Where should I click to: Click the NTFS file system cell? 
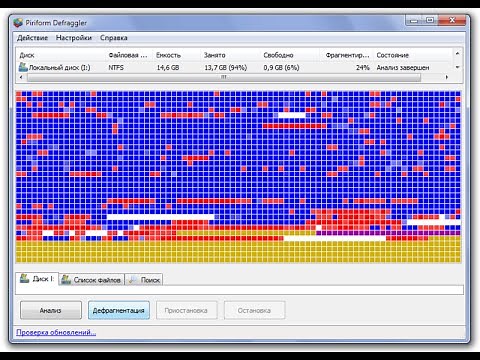pos(116,68)
